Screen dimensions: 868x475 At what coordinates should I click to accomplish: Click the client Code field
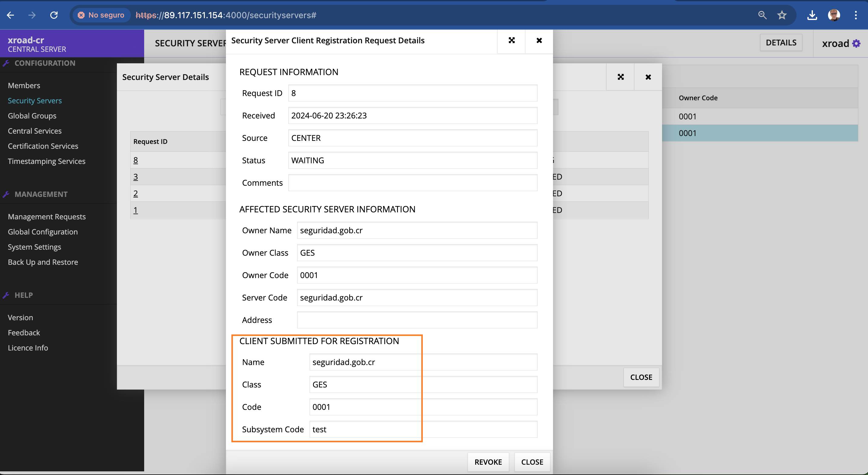(x=423, y=407)
